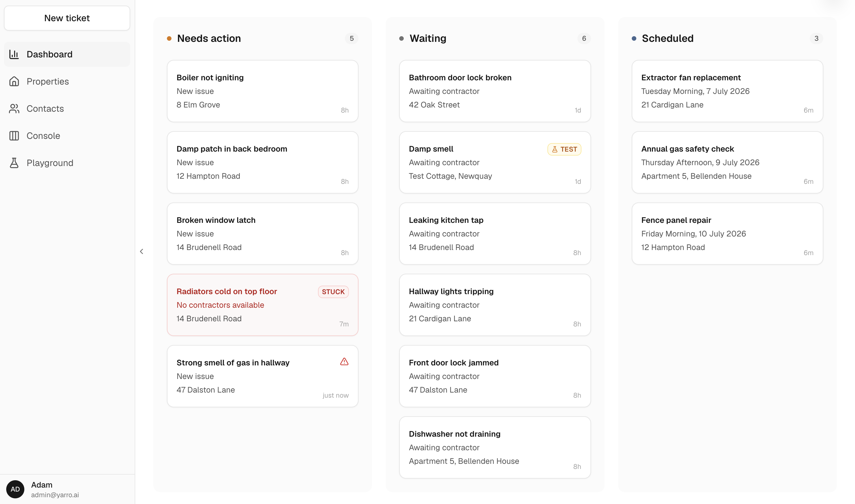The width and height of the screenshot is (855, 504).
Task: Click the Dashboard bar chart icon
Action: 14,54
